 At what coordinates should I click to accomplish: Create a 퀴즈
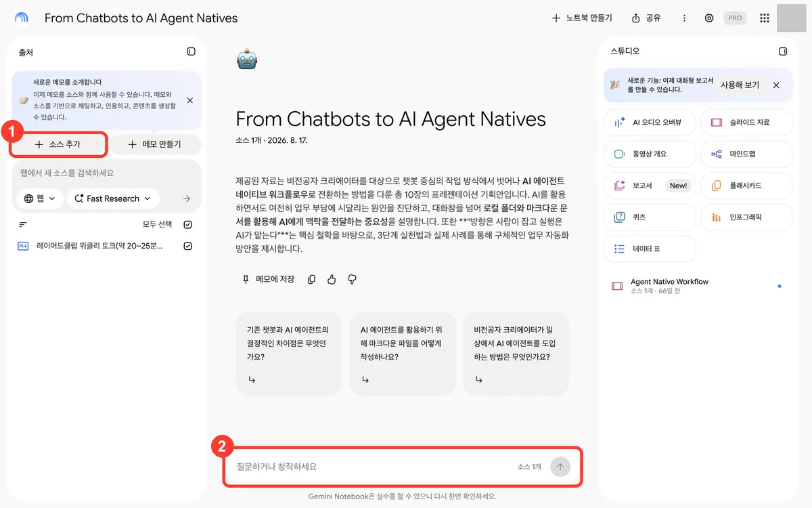(x=650, y=217)
